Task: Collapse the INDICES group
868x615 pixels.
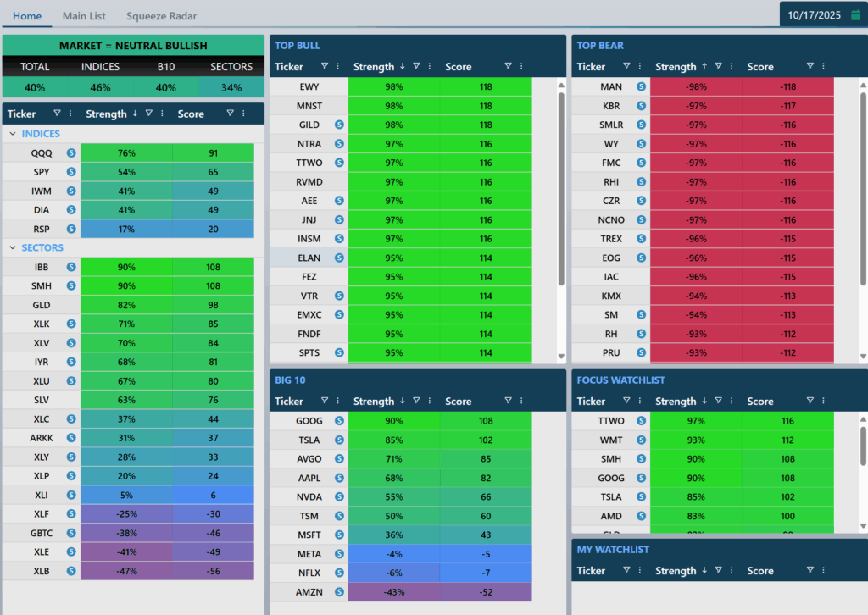Action: (x=13, y=134)
